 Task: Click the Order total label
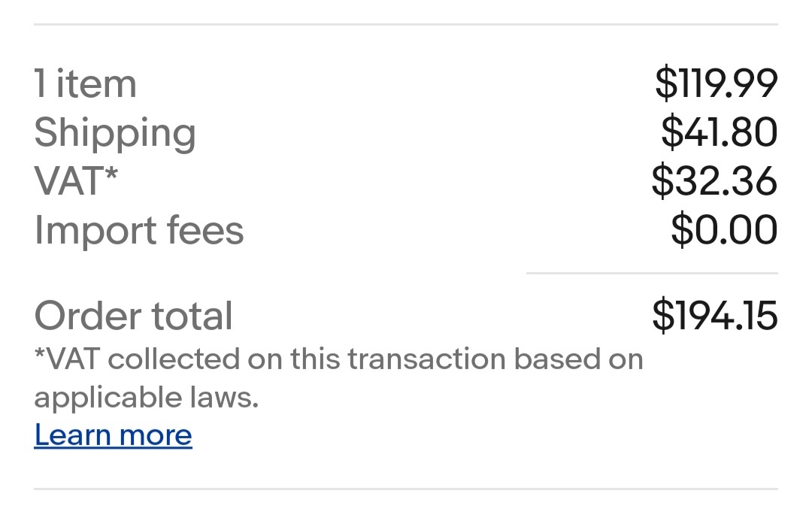(134, 316)
